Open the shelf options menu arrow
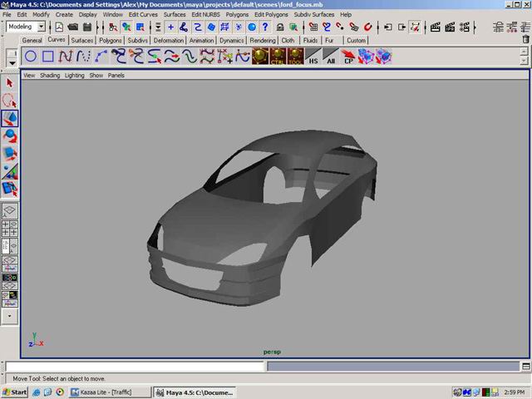This screenshot has height=399, width=532. pos(11,61)
